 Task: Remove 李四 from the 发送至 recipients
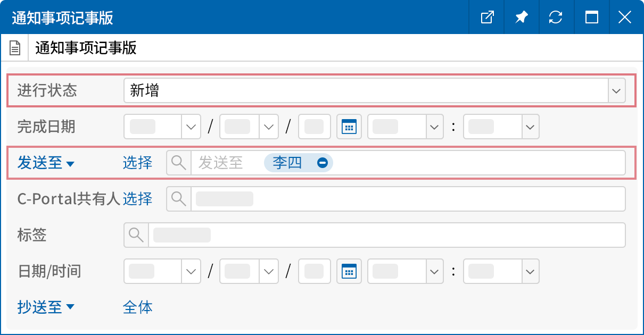pyautogui.click(x=322, y=163)
